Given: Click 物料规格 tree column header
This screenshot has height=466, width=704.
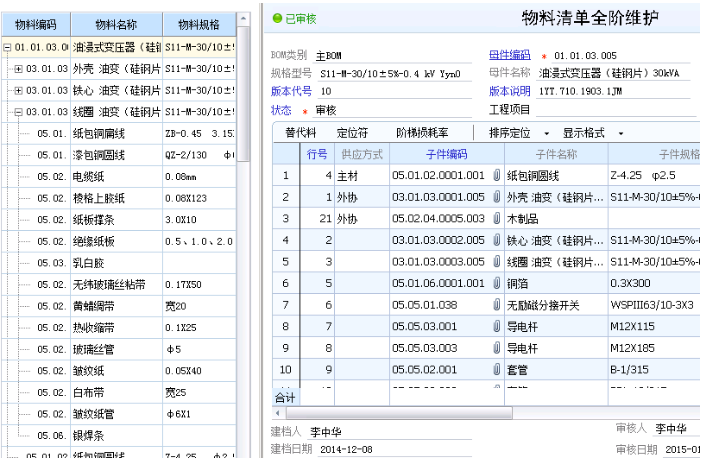Looking at the screenshot, I should pyautogui.click(x=199, y=24).
